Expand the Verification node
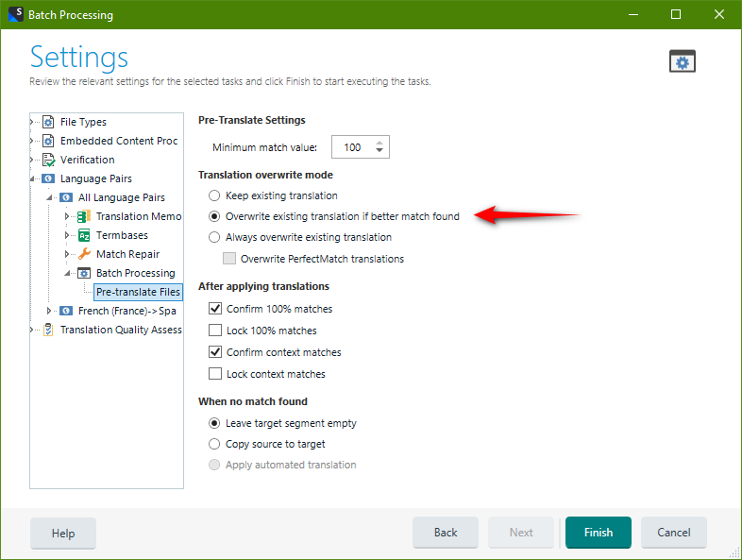This screenshot has height=560, width=742. tap(32, 160)
